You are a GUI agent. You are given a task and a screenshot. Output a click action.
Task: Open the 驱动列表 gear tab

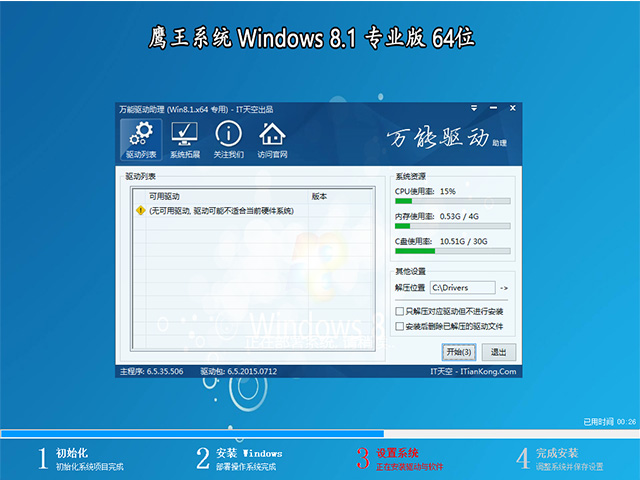click(x=141, y=140)
